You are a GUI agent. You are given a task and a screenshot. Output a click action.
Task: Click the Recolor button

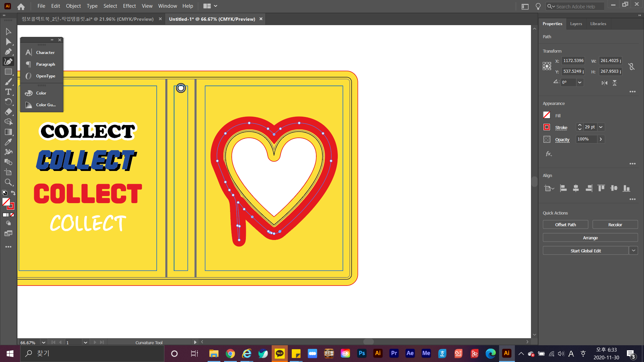[x=615, y=225]
